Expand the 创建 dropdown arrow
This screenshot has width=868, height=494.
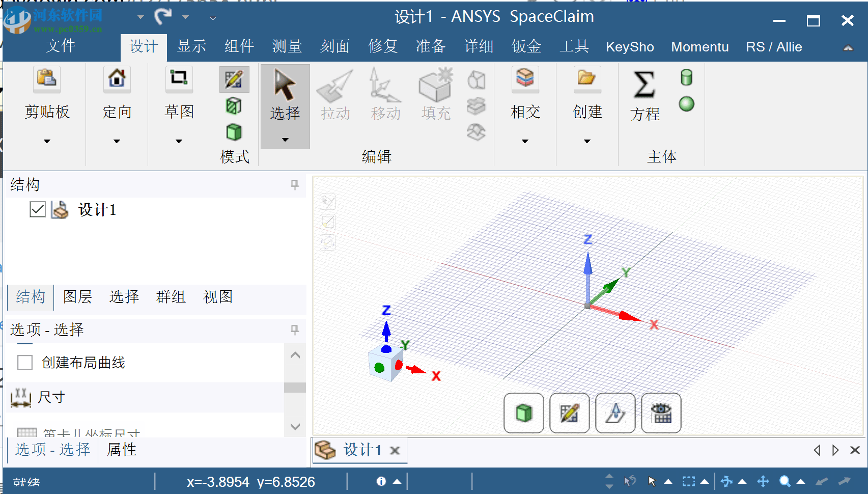[x=587, y=141]
